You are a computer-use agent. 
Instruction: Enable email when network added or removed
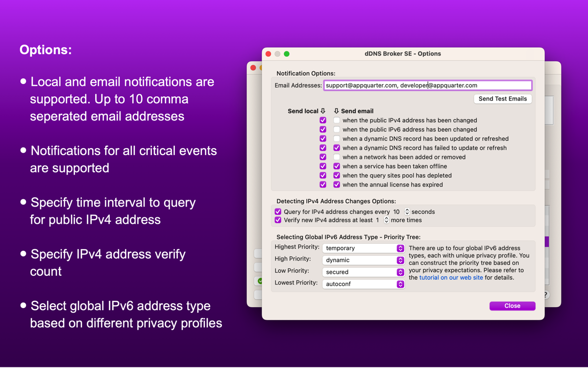point(337,157)
